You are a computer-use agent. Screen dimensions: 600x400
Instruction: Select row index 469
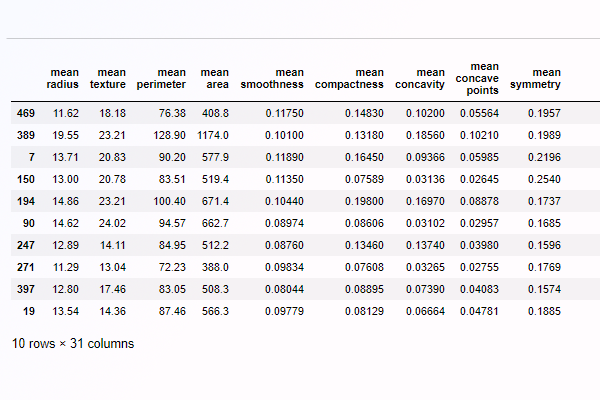[27, 114]
